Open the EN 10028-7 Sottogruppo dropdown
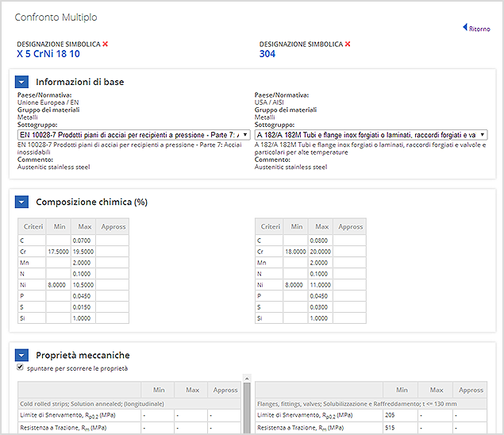This screenshot has height=435, width=504. [133, 135]
